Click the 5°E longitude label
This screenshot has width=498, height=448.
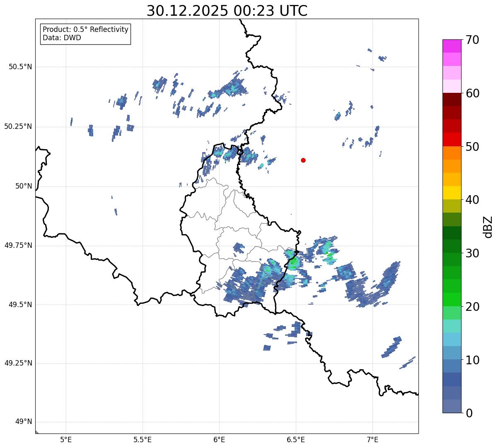66,440
